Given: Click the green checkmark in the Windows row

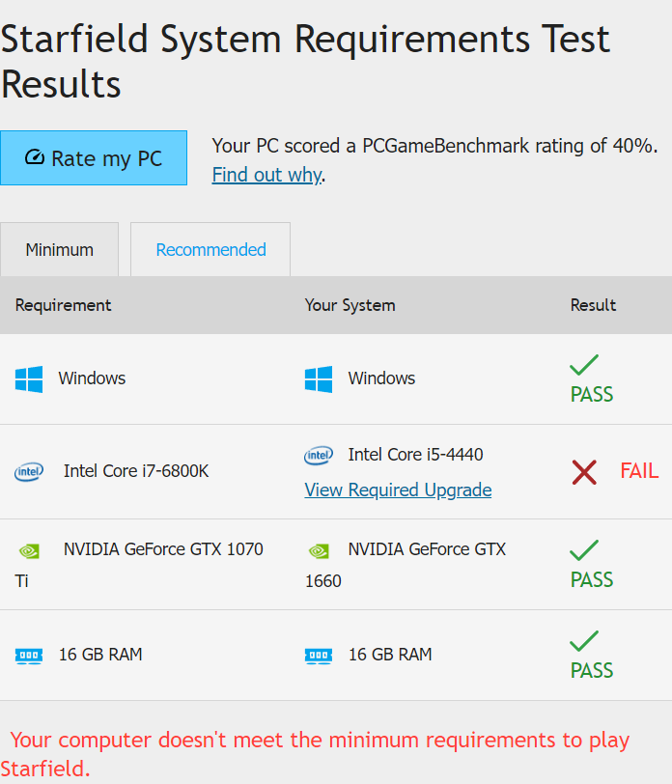Looking at the screenshot, I should (584, 365).
